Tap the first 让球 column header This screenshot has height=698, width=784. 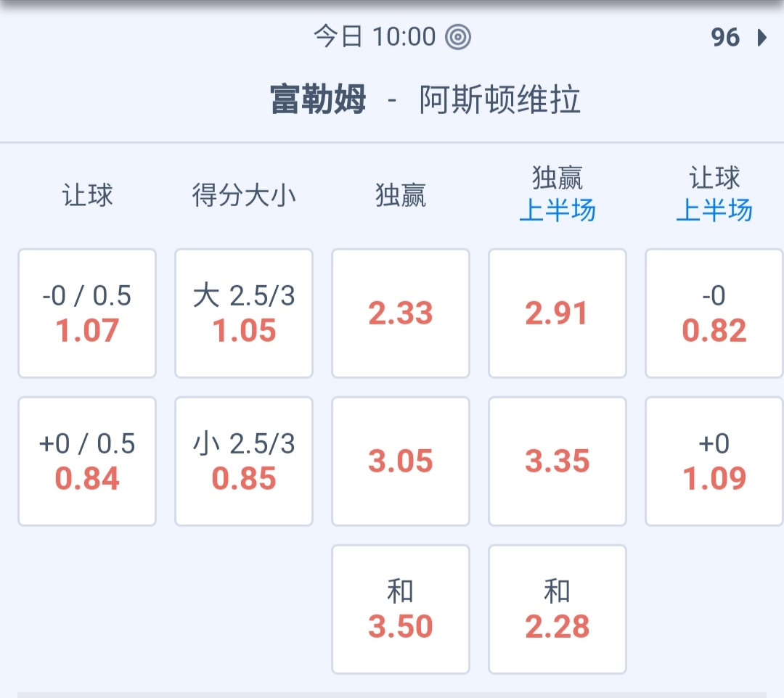87,195
